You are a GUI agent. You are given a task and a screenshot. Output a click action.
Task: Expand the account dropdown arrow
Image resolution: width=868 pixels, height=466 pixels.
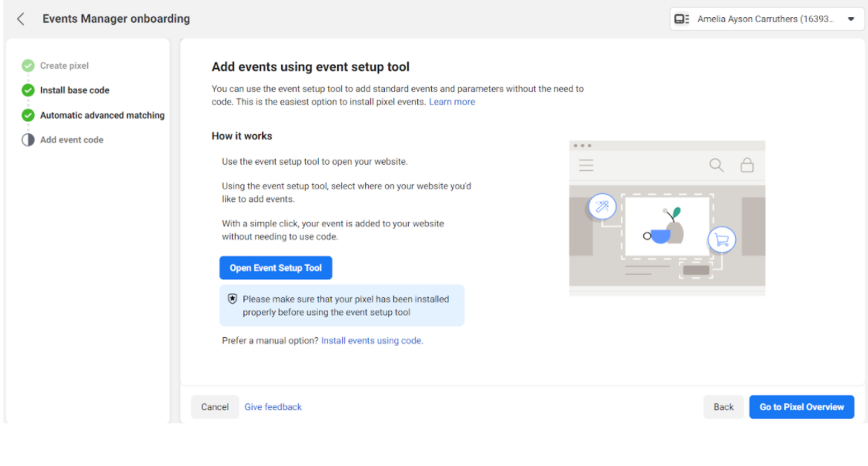851,19
